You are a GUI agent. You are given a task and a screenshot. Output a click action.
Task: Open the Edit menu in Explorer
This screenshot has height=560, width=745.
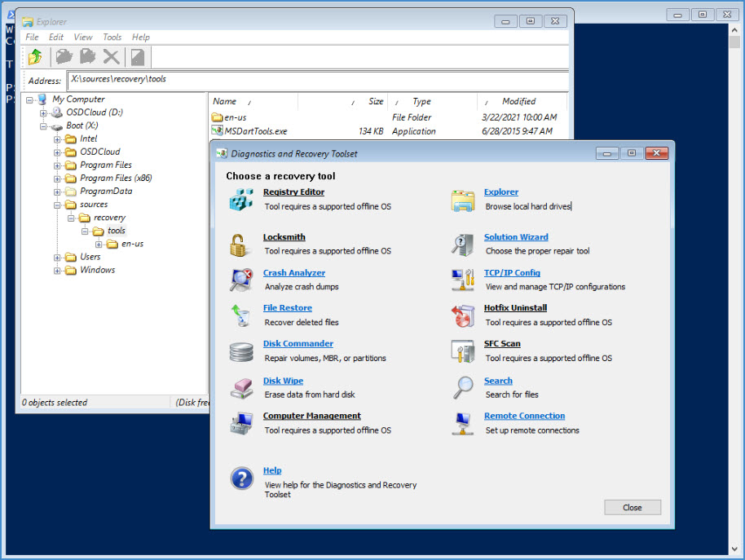click(x=55, y=37)
